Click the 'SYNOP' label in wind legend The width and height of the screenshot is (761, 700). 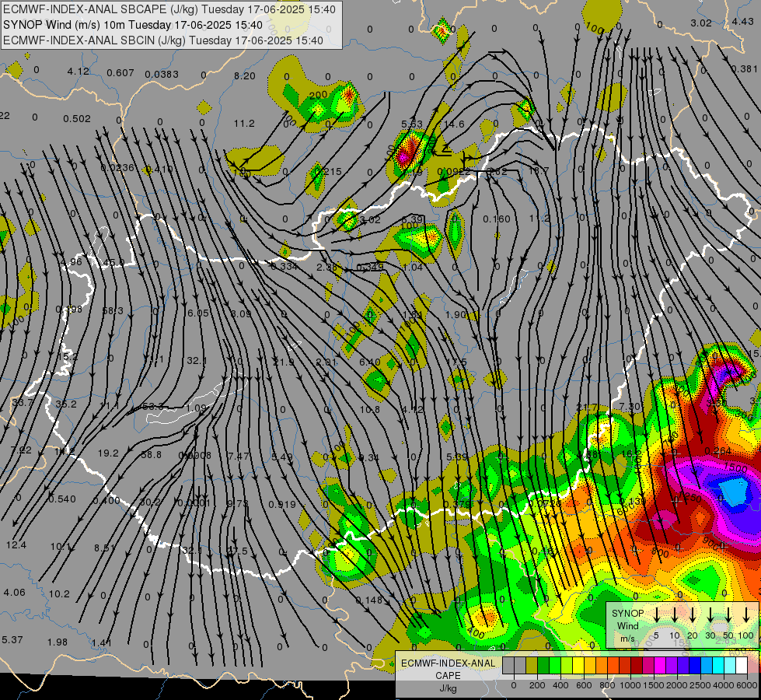point(627,613)
